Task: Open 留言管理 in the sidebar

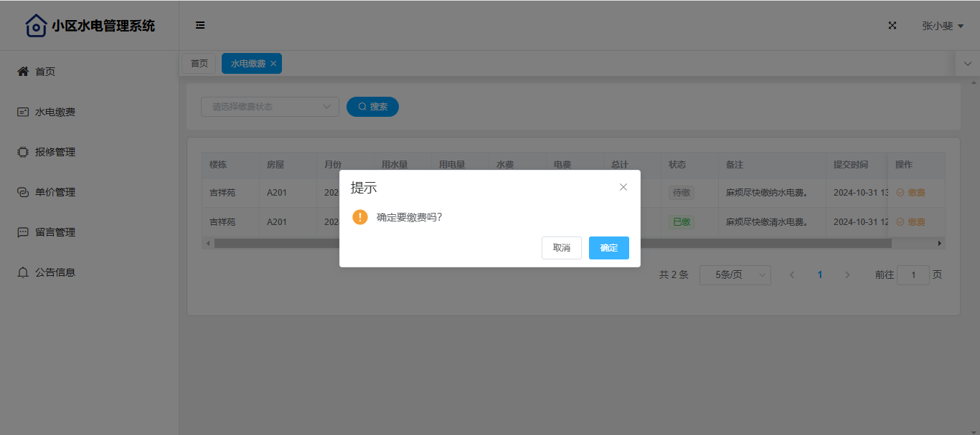Action: [89, 232]
